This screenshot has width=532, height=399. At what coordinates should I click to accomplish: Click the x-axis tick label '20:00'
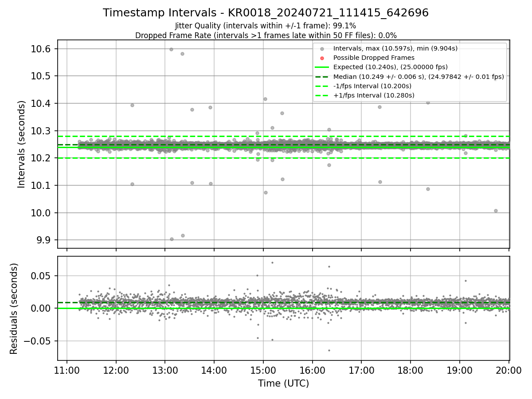click(509, 370)
